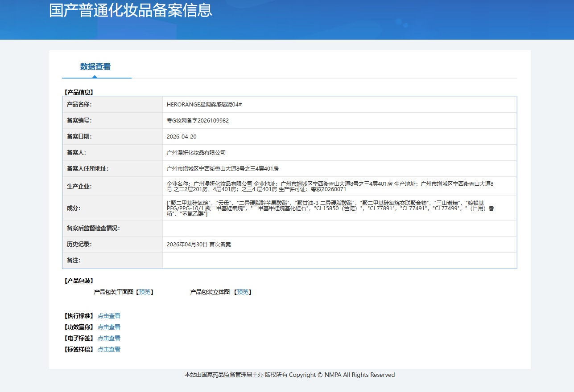Open 电子标签 via 点击查看 link

tap(109, 338)
